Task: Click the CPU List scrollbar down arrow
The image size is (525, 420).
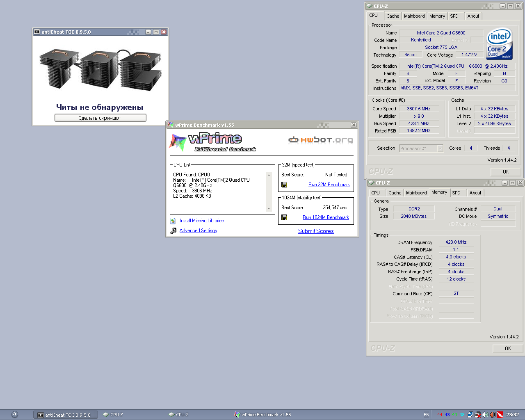Action: [x=269, y=209]
